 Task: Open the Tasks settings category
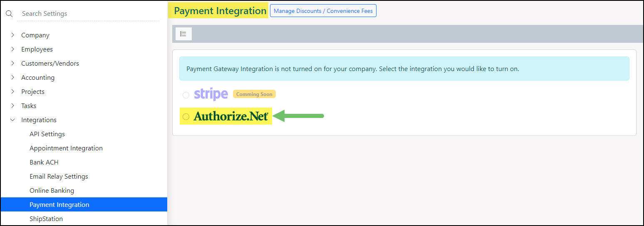(x=29, y=106)
